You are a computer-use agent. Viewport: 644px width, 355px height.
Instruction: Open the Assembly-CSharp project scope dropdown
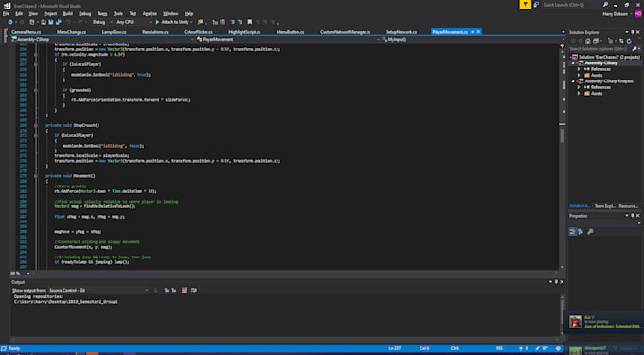tap(102, 39)
